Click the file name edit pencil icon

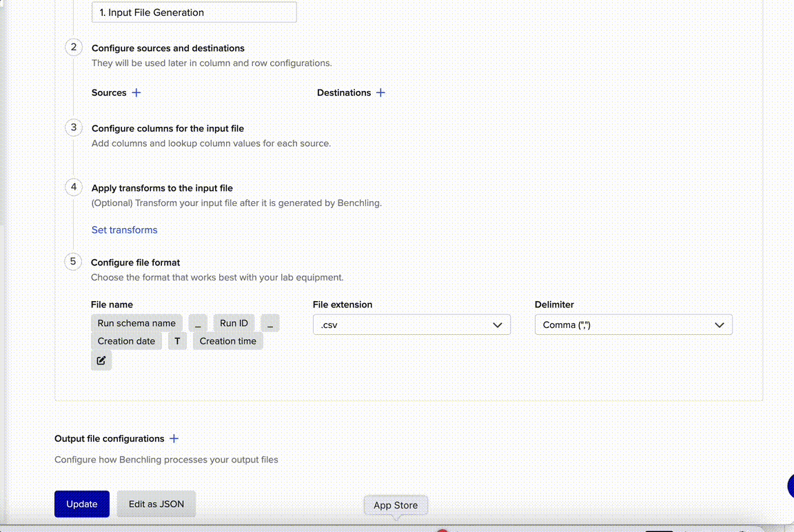click(x=101, y=360)
